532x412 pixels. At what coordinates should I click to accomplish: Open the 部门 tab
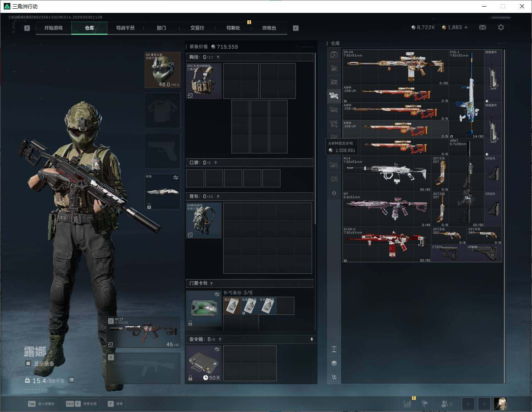coord(161,28)
